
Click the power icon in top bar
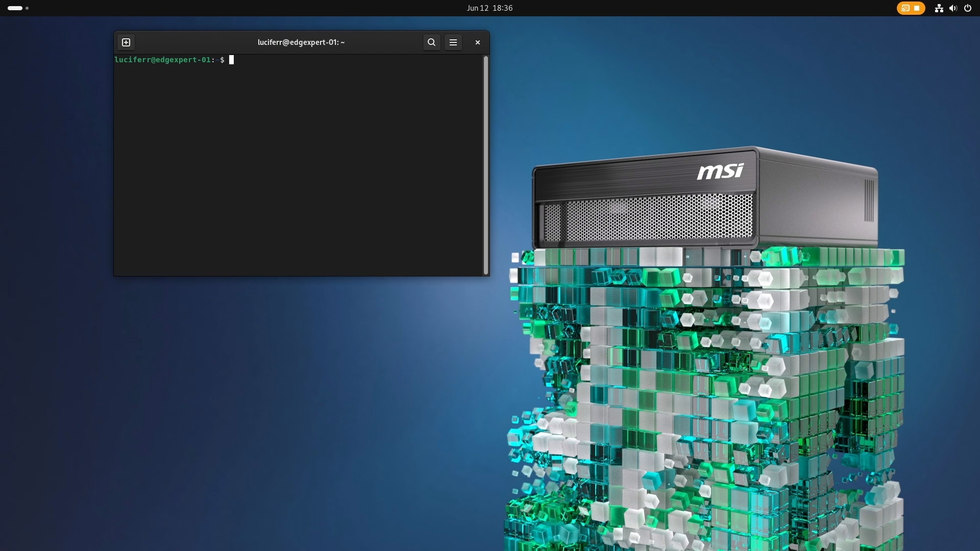pos(967,8)
